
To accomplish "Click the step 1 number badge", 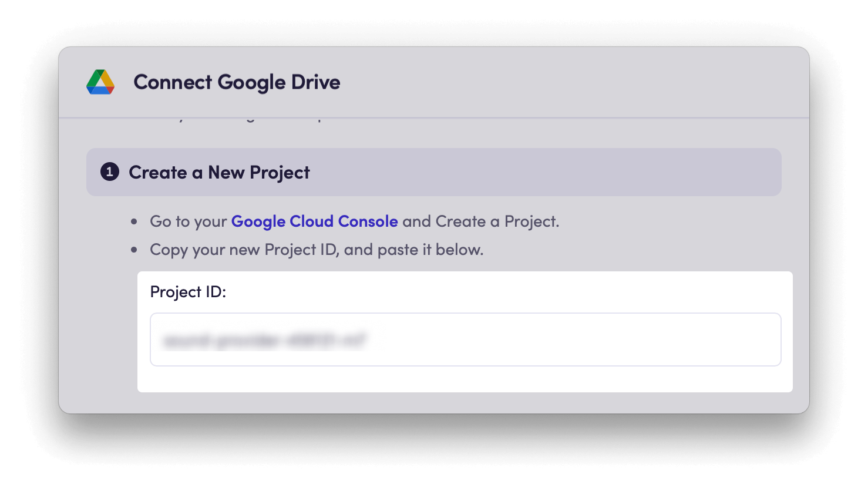I will coord(110,172).
